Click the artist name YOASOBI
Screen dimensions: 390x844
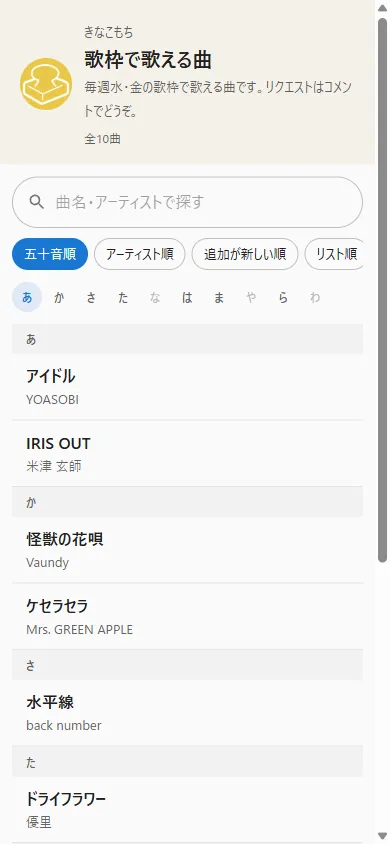pos(52,400)
